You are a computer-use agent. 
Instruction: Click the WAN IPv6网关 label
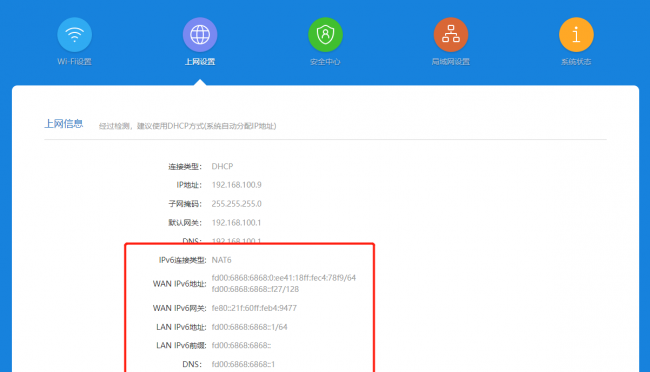(179, 308)
